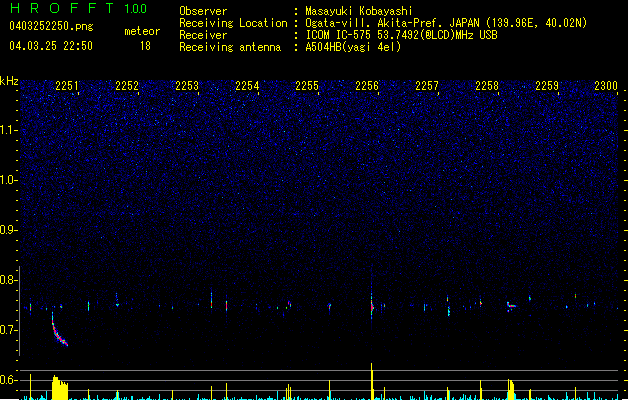
Task: Click the 2251 time axis marker
Action: pyautogui.click(x=67, y=85)
